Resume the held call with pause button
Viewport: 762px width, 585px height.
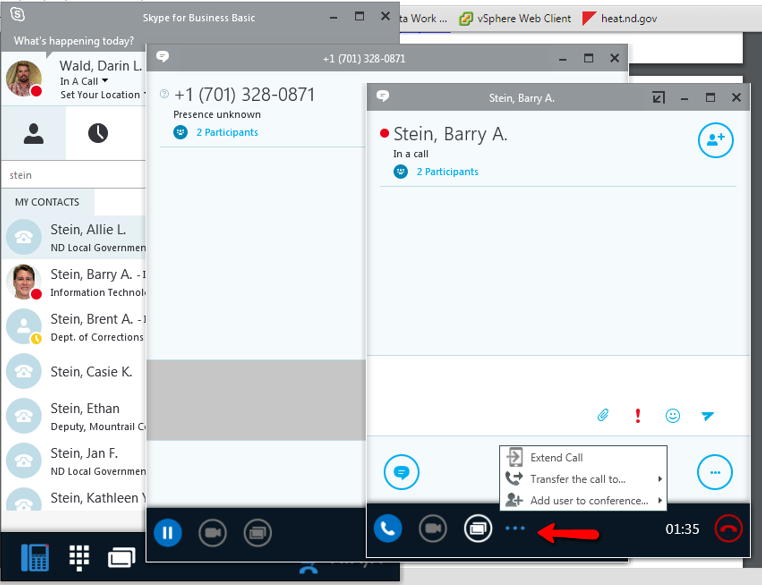pyautogui.click(x=168, y=533)
